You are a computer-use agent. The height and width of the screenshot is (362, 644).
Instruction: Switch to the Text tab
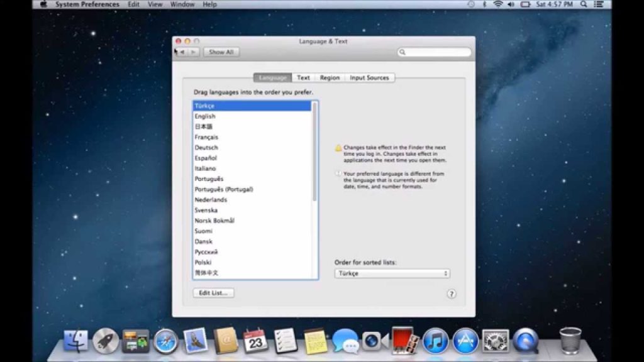303,77
